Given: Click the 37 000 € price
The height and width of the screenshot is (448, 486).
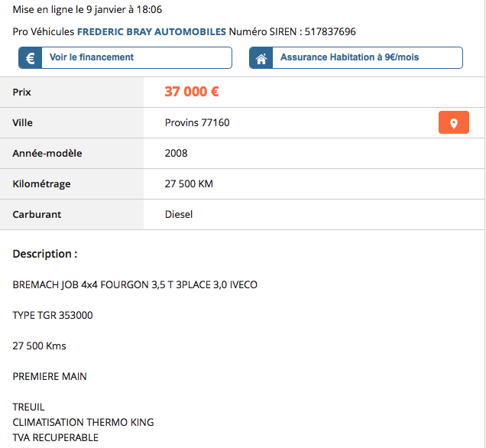Looking at the screenshot, I should (x=192, y=92).
